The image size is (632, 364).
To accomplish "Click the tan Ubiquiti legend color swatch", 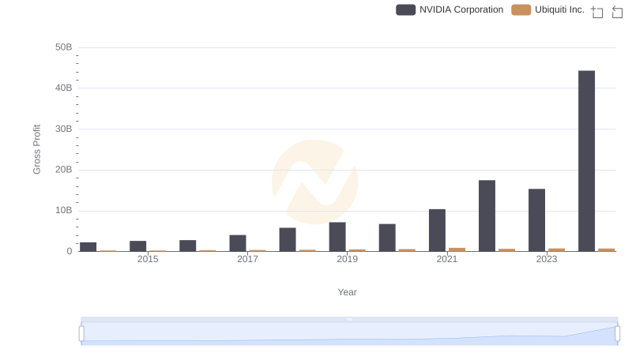I will [x=521, y=9].
